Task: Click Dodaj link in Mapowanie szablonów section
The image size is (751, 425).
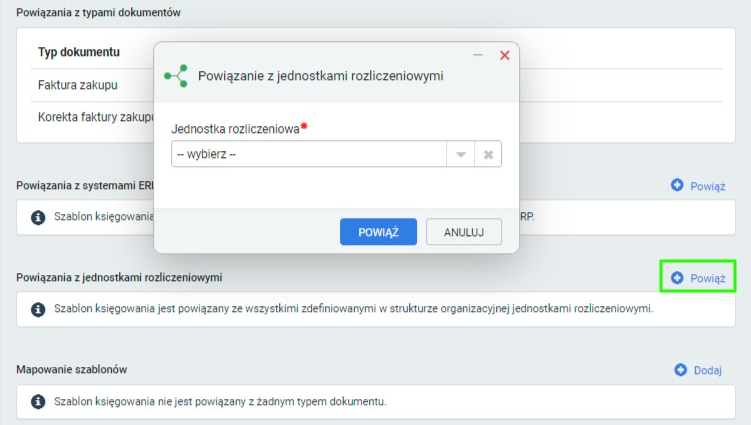Action: [698, 370]
